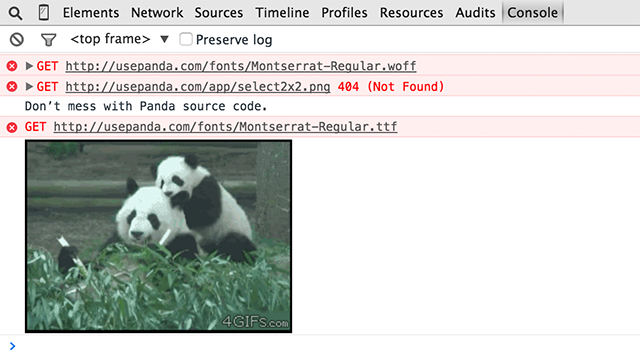Open the Timeline tab
The image size is (640, 364).
[x=282, y=13]
